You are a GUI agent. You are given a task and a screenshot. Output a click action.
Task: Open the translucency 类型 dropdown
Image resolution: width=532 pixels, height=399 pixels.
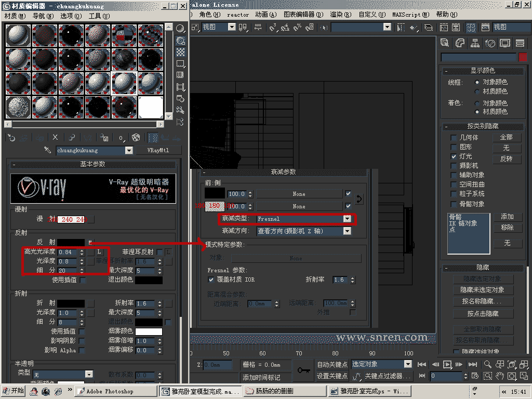[89, 374]
